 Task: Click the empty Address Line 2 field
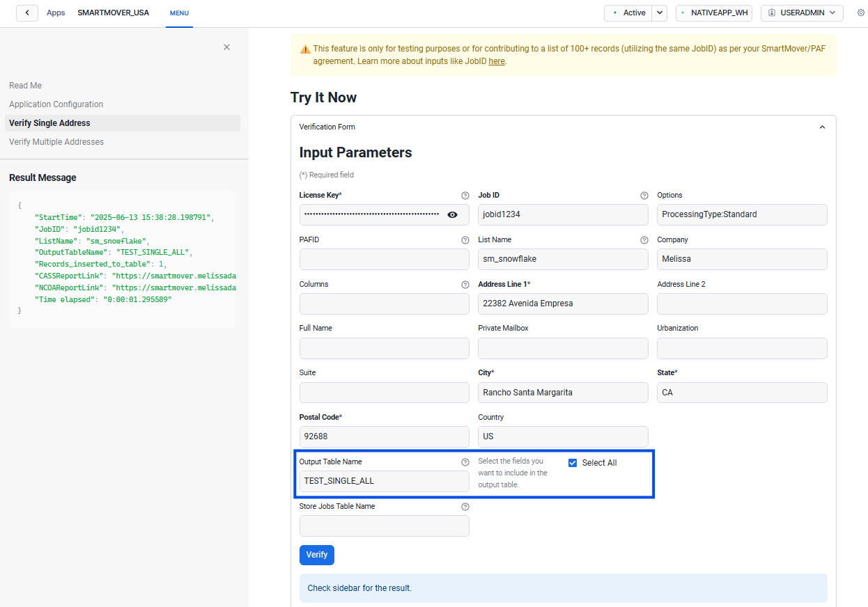coord(742,303)
